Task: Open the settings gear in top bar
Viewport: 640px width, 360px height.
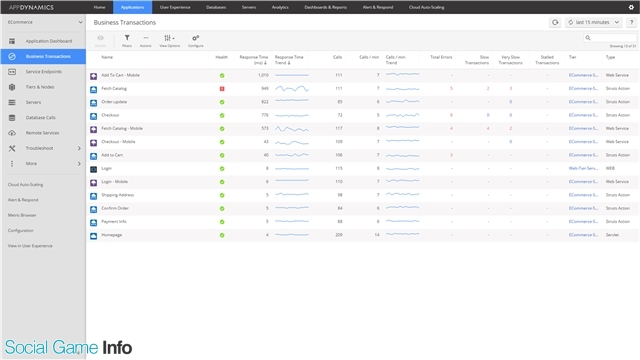Action: (x=631, y=7)
